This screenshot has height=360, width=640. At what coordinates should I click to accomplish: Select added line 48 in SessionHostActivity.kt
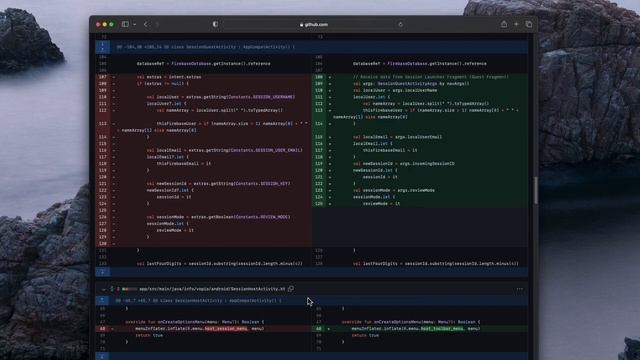pyautogui.click(x=319, y=329)
